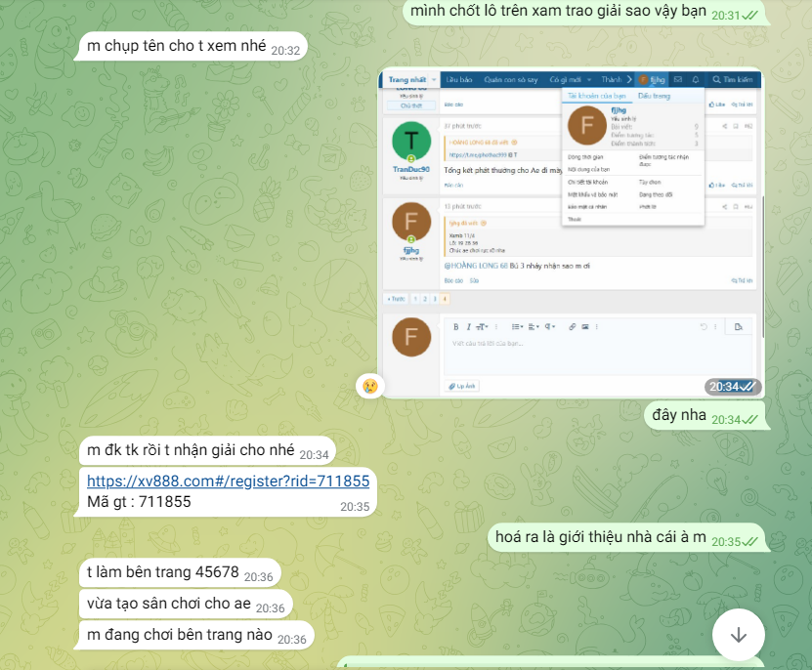
Task: Open the 'Trang nhất' forum tab
Action: click(408, 79)
